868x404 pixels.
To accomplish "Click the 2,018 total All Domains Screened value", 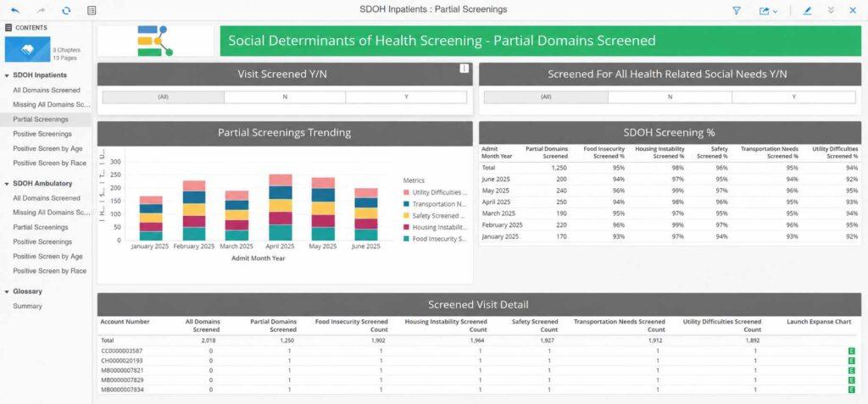I will (210, 341).
